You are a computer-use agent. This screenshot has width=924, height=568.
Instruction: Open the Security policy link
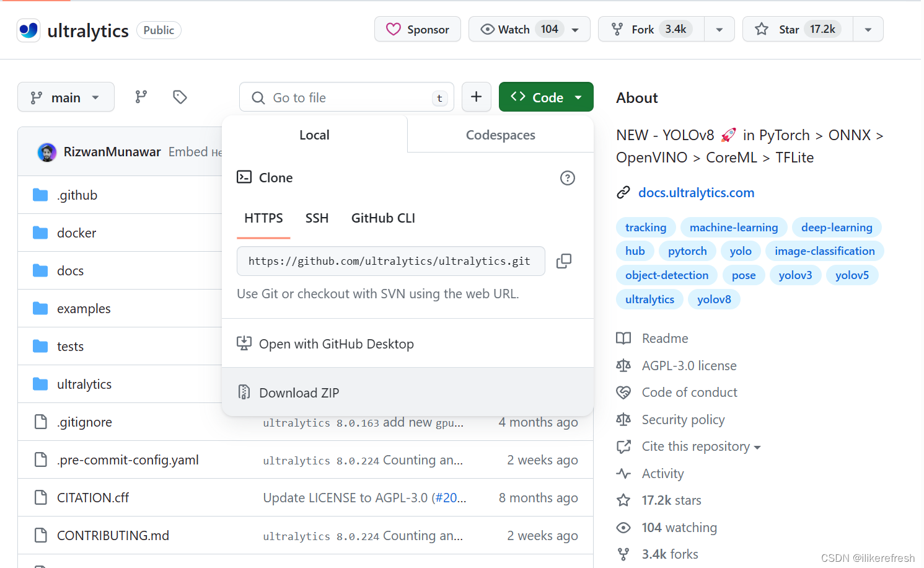click(x=684, y=420)
